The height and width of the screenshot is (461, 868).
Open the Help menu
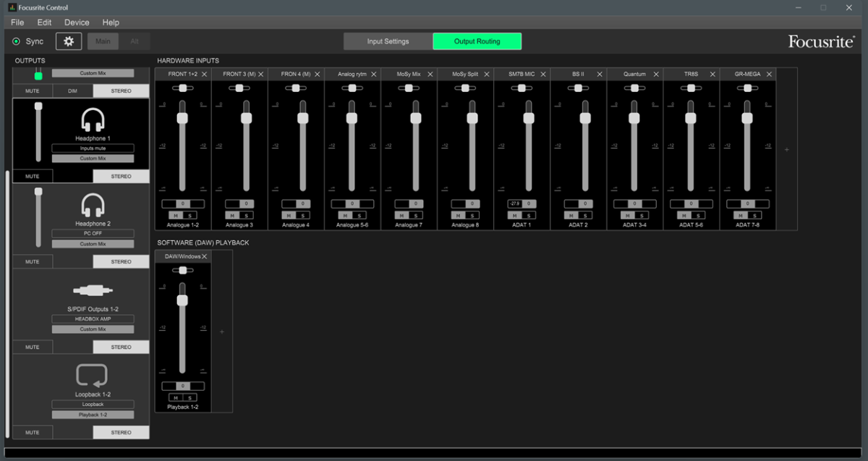pos(111,22)
